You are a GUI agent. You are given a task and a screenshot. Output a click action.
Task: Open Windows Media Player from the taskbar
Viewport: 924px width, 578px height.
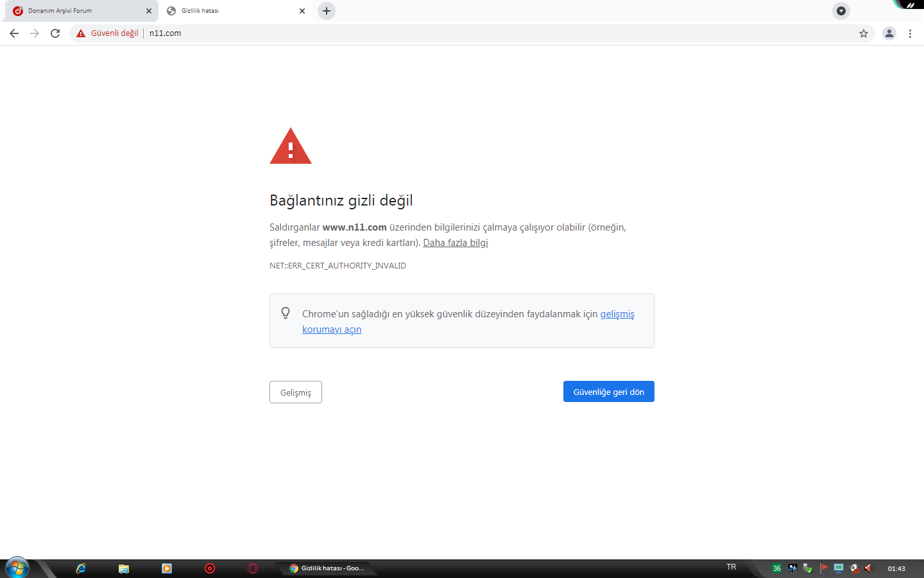pos(167,568)
